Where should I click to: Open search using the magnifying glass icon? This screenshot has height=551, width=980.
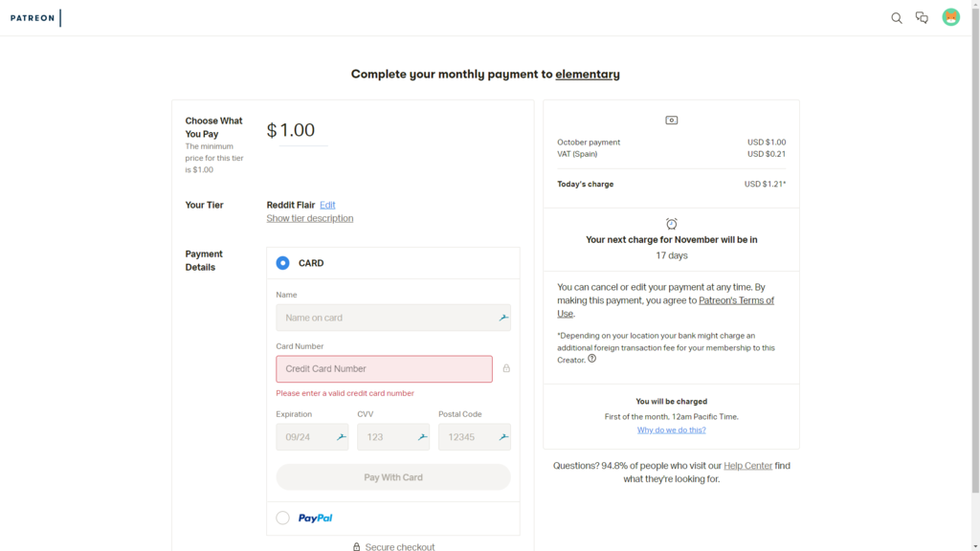pos(897,17)
